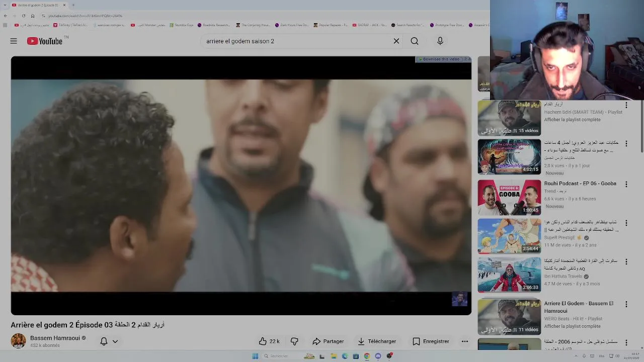The height and width of the screenshot is (362, 644).
Task: Open options for the 4:02:15 video
Action: point(626,144)
